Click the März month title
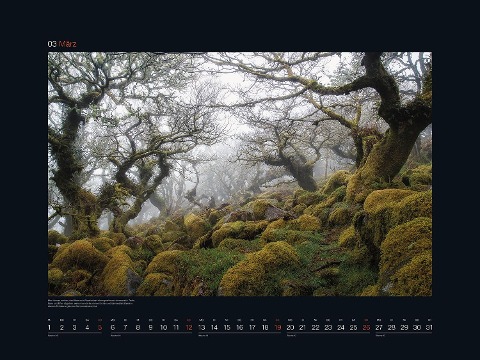The height and width of the screenshot is (360, 480). 68,44
